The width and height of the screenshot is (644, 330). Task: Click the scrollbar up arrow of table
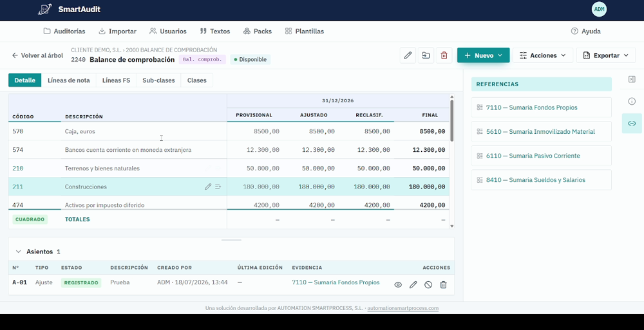pos(452,97)
